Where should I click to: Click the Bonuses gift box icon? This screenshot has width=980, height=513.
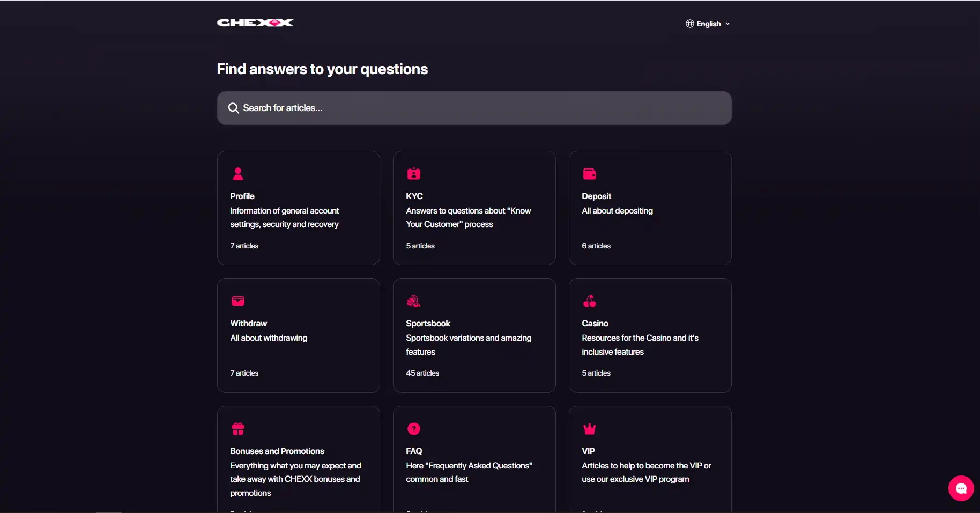coord(238,429)
